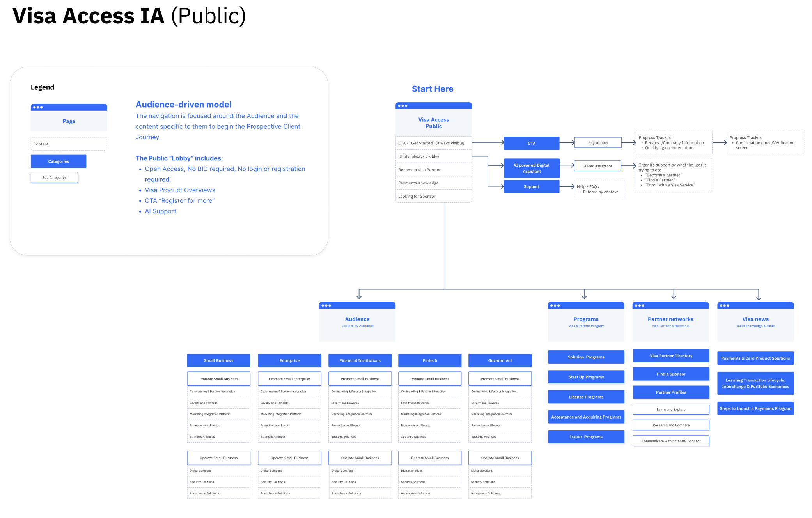Click the blue CTA category box
The height and width of the screenshot is (518, 812).
tap(532, 143)
